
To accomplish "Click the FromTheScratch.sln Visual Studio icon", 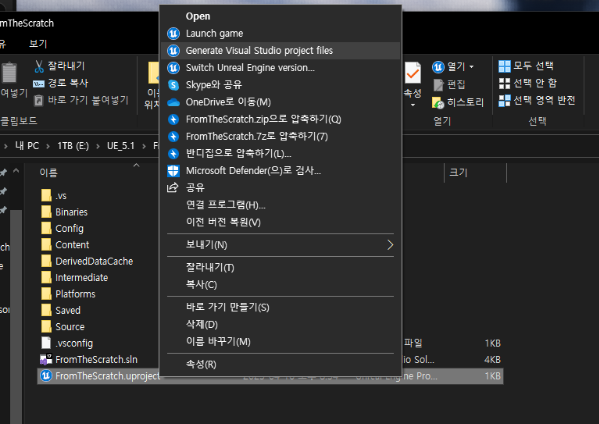I will (46, 359).
